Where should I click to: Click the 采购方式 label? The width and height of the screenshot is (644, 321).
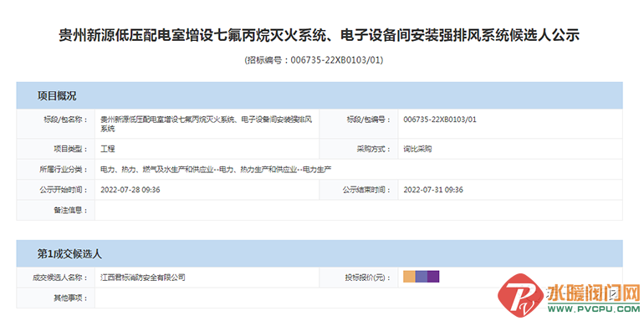click(374, 149)
